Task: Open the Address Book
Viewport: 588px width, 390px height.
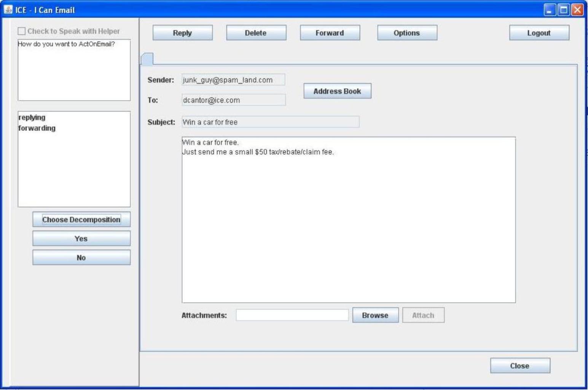Action: [337, 91]
